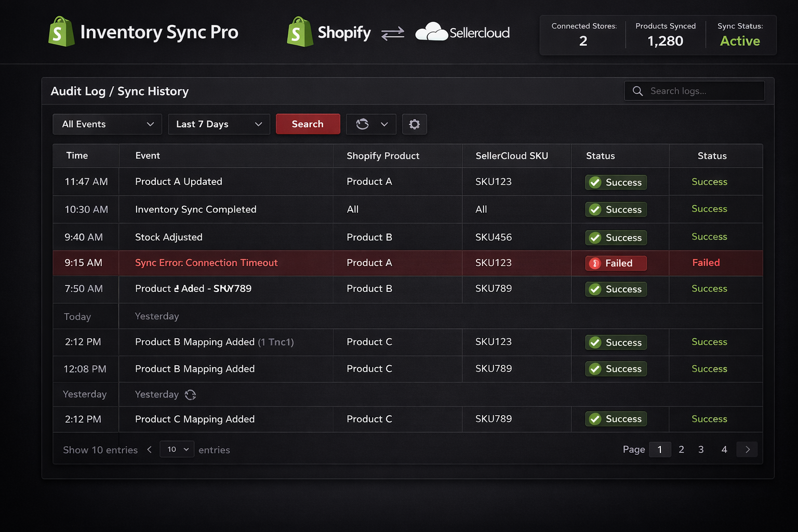
Task: Click the Inventory Sync Pro bag logo
Action: [x=61, y=32]
